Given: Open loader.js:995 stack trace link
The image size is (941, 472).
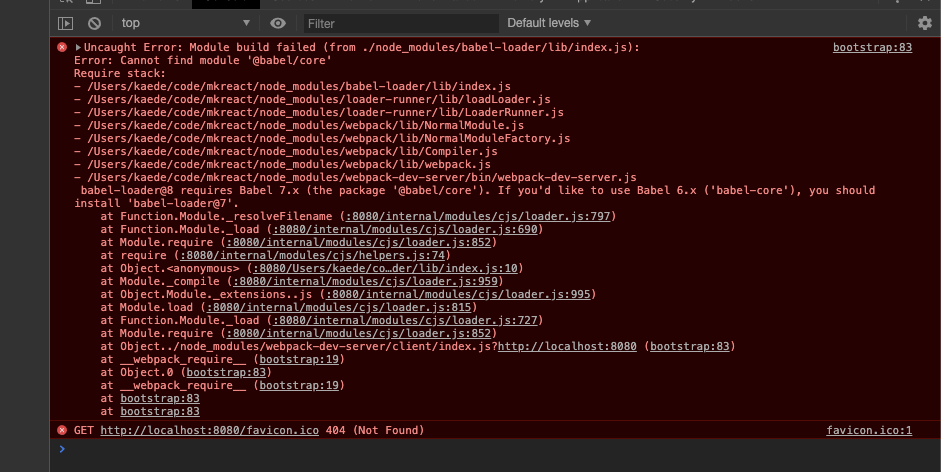Looking at the screenshot, I should (458, 294).
